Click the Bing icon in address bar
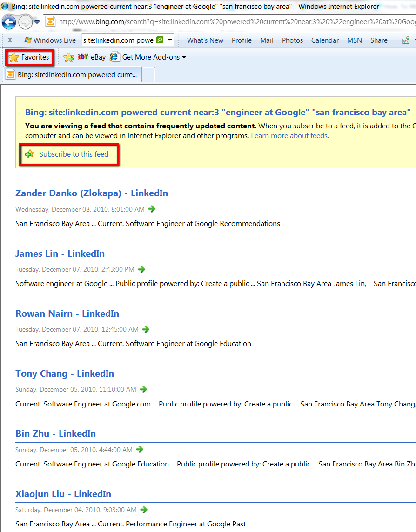The image size is (416, 532). point(50,22)
